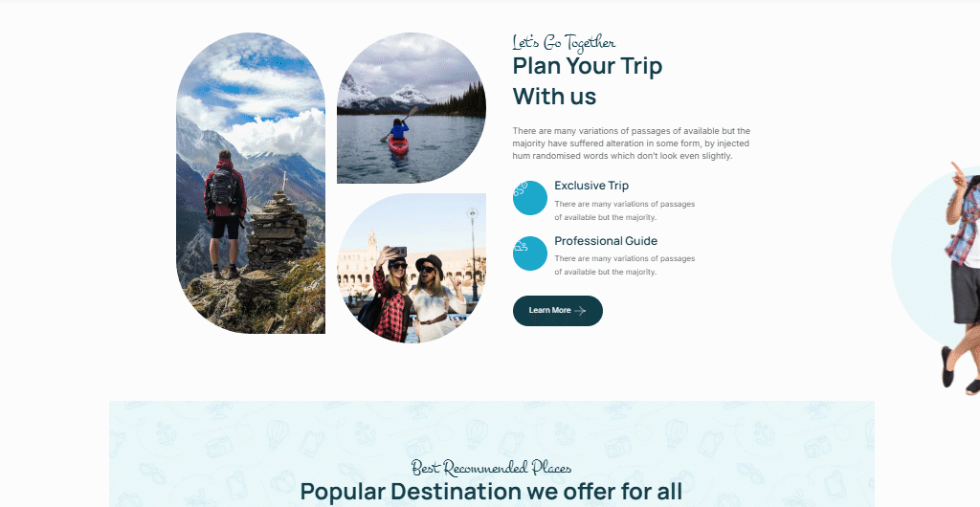Screen dimensions: 980x507
Task: Open the kayaker on lake photo
Action: click(x=412, y=108)
